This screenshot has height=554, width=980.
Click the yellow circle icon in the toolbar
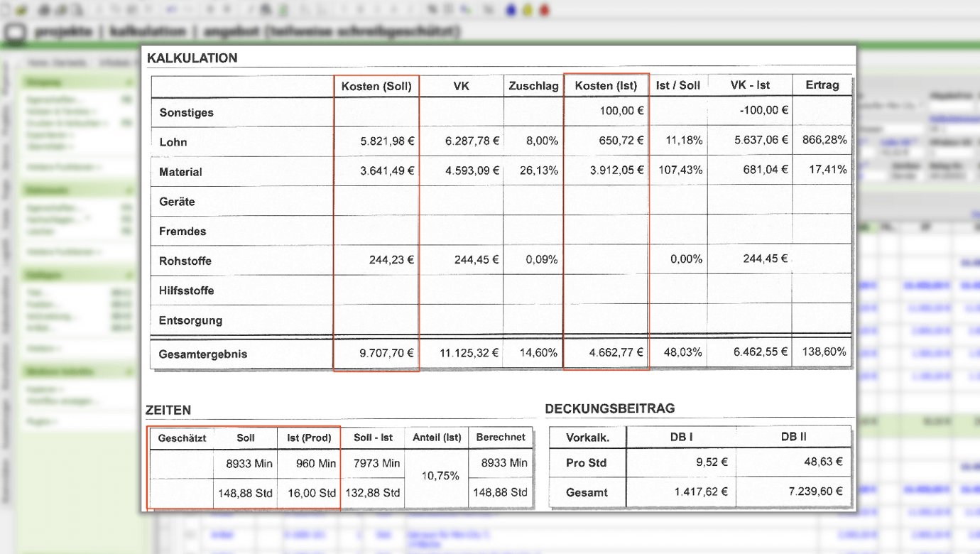(x=528, y=10)
